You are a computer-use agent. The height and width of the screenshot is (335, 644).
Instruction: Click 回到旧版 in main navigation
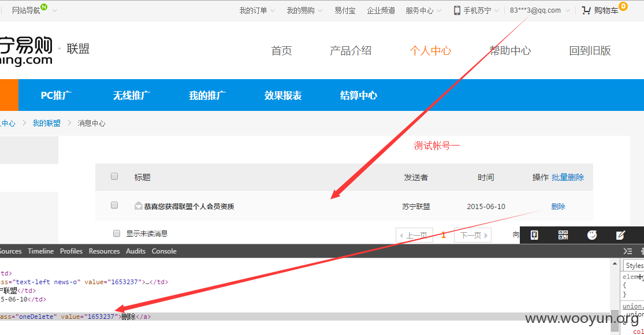coord(590,50)
